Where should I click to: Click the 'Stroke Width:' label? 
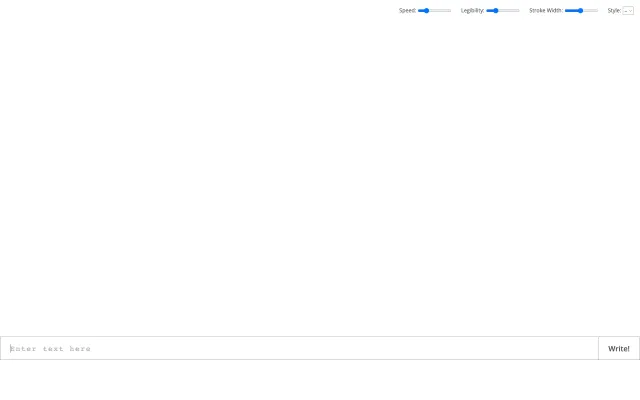pos(545,10)
